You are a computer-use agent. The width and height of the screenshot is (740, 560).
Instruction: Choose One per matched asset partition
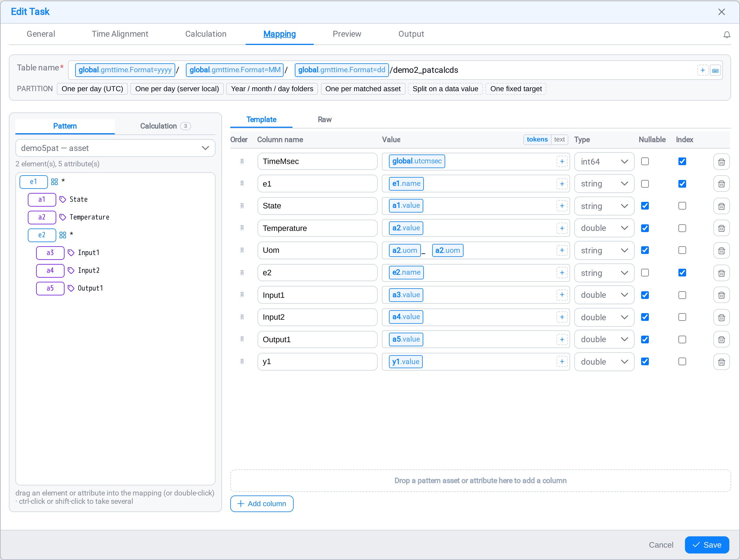363,89
